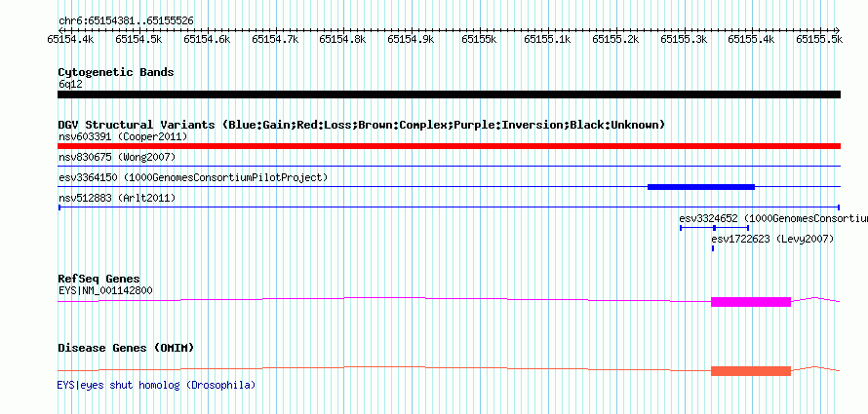This screenshot has height=414, width=868.
Task: Open the esv1722623 (Levy2007) variant label
Action: 772,240
